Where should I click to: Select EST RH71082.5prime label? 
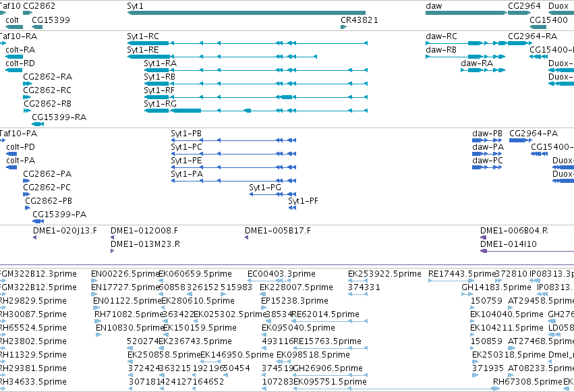128,315
